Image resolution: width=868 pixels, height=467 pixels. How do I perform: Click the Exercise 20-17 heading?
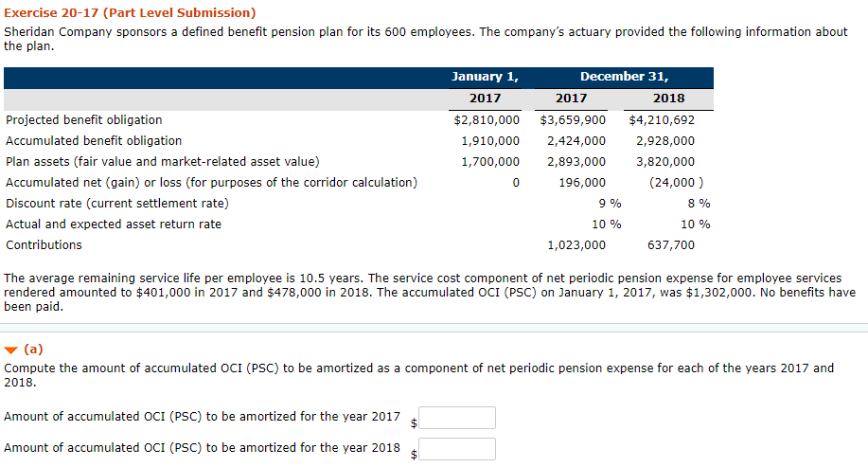pos(130,13)
